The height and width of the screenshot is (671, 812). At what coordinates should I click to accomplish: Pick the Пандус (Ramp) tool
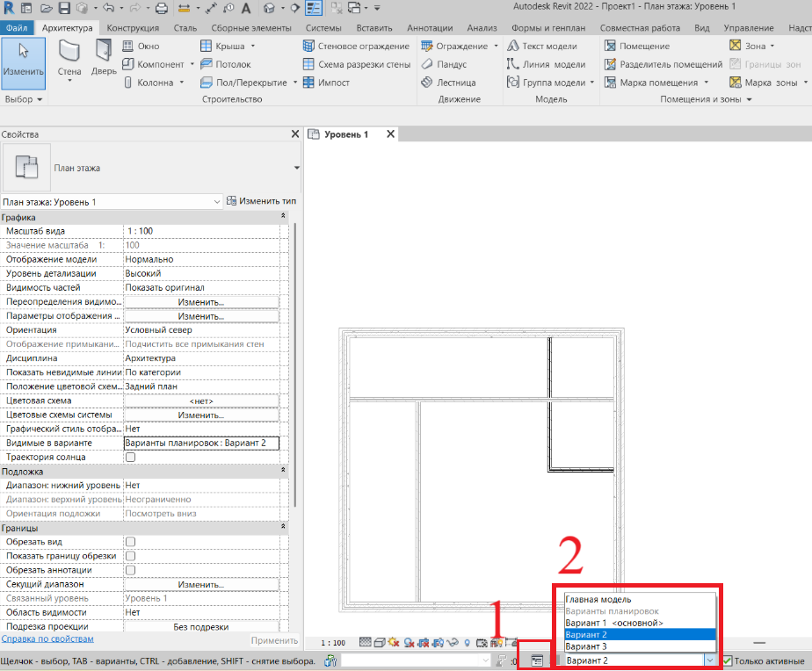pyautogui.click(x=444, y=64)
